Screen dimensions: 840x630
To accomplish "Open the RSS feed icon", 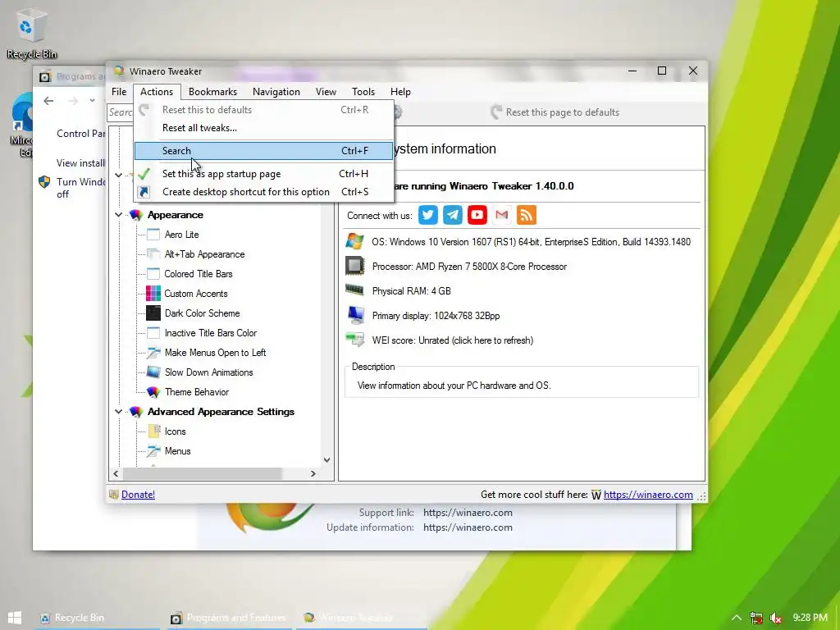I will click(x=526, y=216).
